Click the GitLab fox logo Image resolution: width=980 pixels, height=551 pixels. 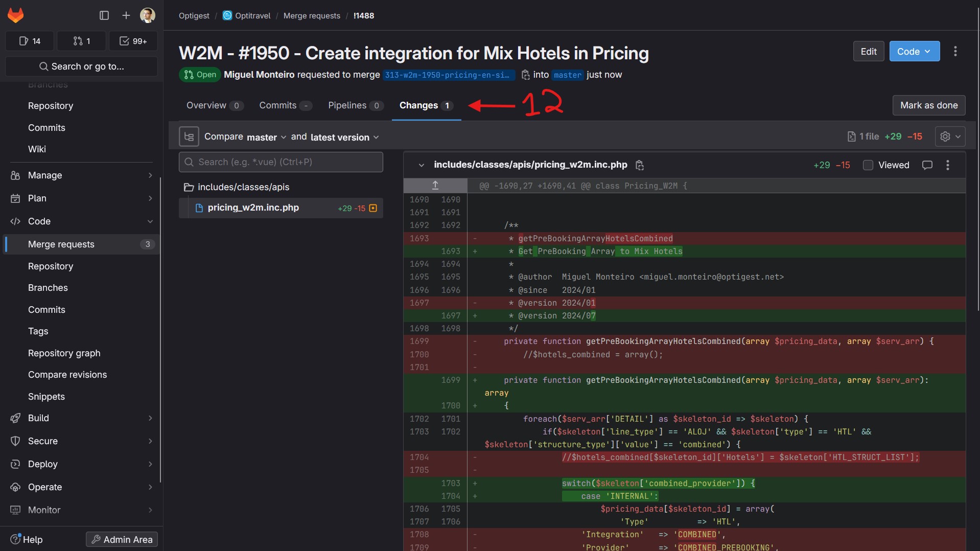tap(15, 15)
